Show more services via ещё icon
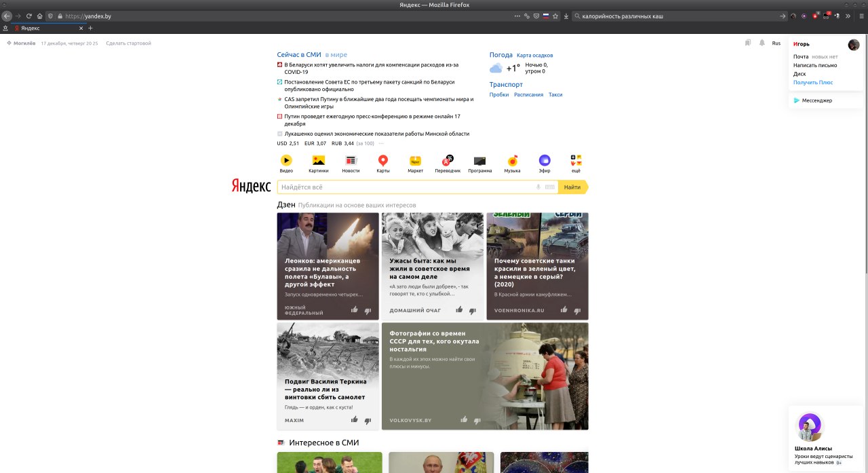868x473 pixels. [x=576, y=161]
